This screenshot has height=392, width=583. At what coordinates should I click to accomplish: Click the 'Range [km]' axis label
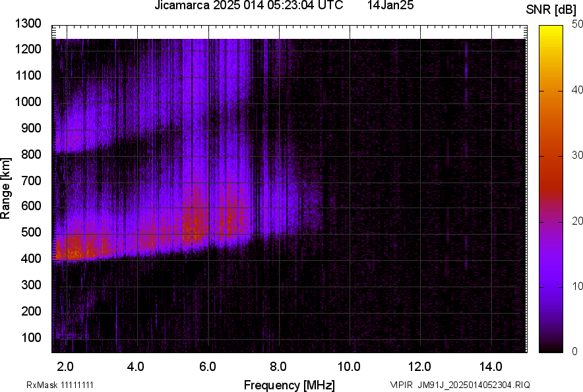pos(5,188)
